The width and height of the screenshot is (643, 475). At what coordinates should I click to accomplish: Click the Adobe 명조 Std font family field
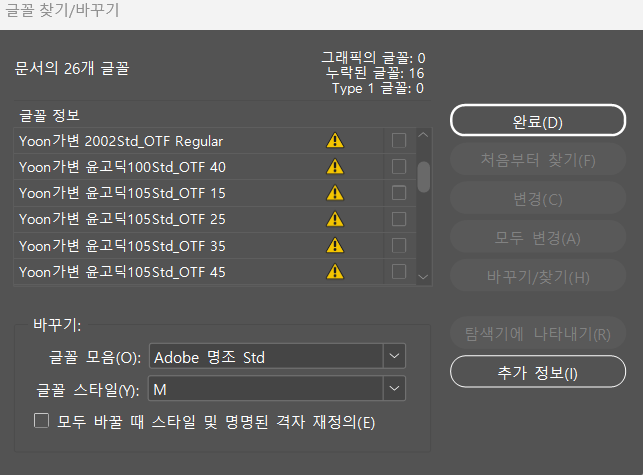266,356
